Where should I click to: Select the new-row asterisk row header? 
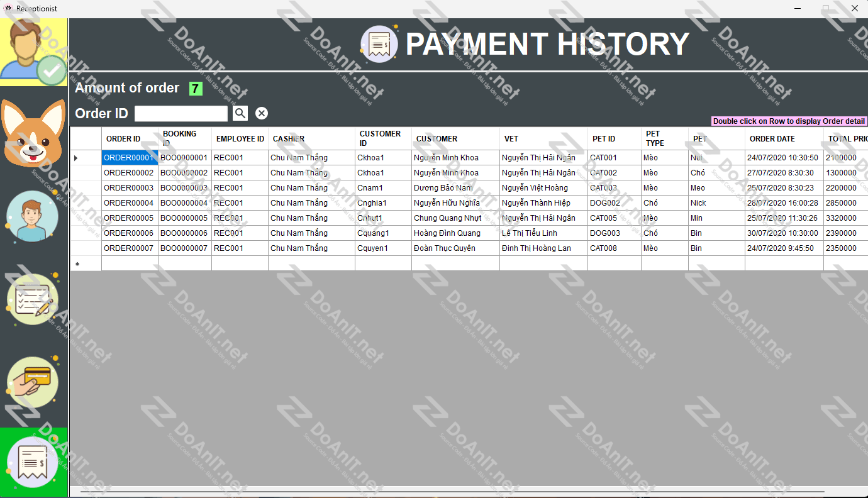tap(86, 263)
